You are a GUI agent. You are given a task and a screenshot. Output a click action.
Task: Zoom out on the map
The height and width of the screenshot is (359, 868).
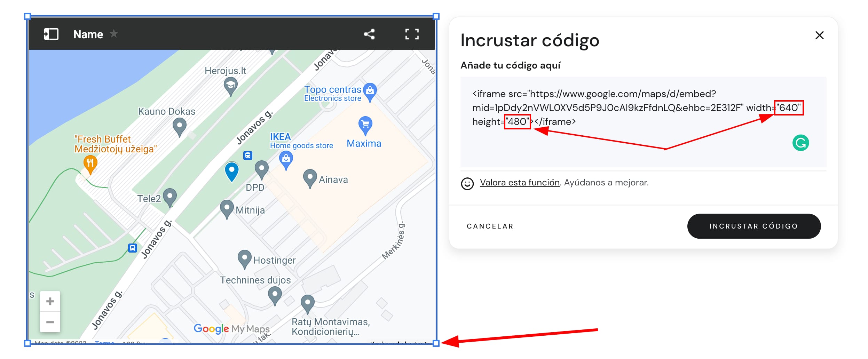click(x=50, y=322)
